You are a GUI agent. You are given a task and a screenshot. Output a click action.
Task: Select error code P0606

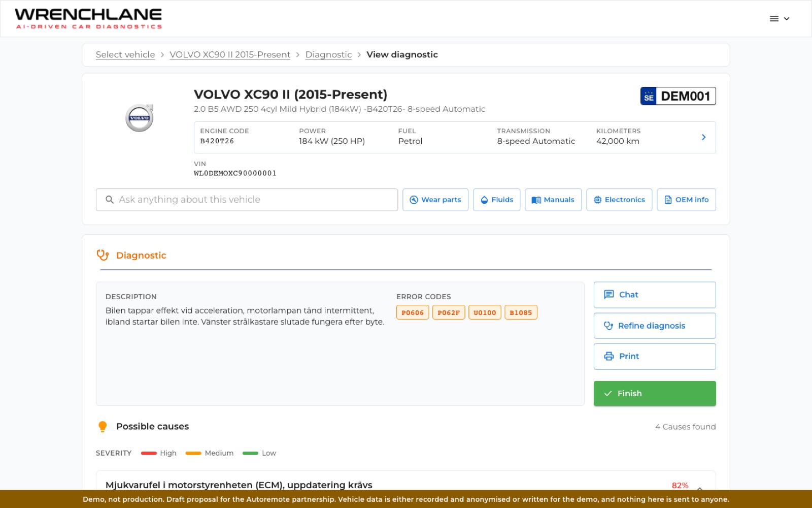(x=413, y=312)
